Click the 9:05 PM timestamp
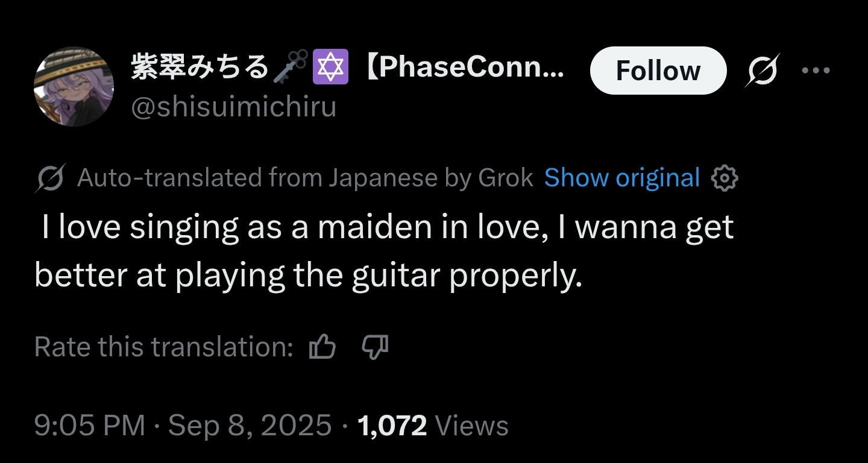The width and height of the screenshot is (868, 463). tap(90, 426)
